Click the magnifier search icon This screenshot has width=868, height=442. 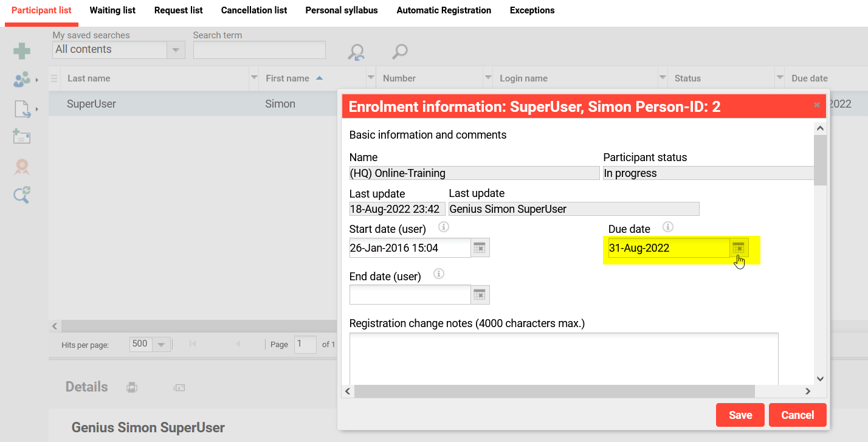(399, 52)
